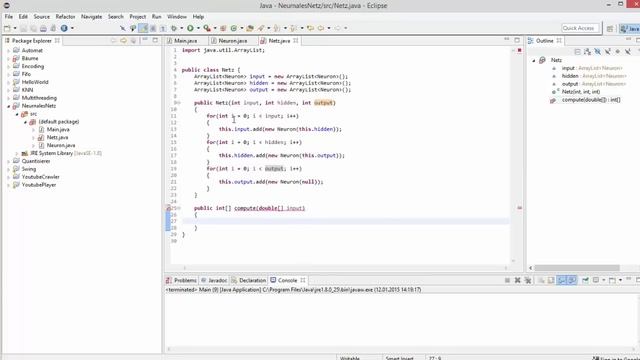The image size is (640, 360).
Task: Click the Writable status bar entry
Action: [x=350, y=358]
